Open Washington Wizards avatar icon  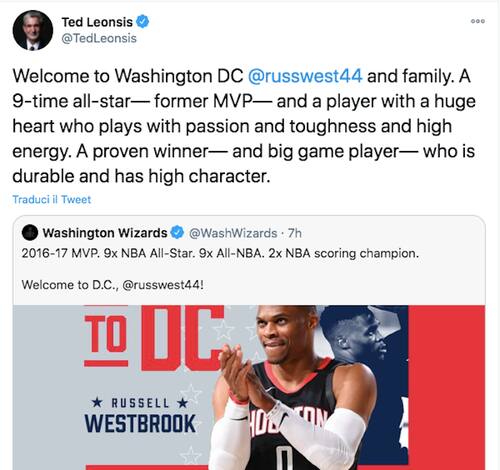[30, 232]
